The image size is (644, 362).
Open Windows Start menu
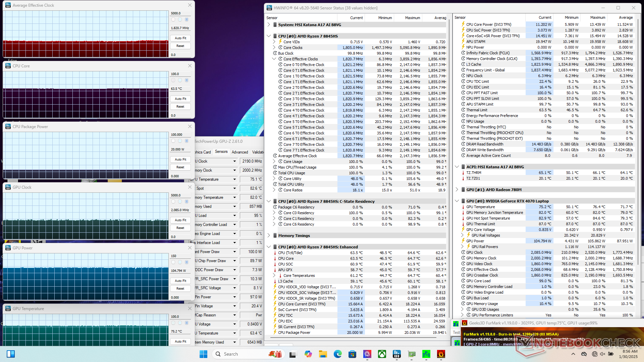(203, 354)
